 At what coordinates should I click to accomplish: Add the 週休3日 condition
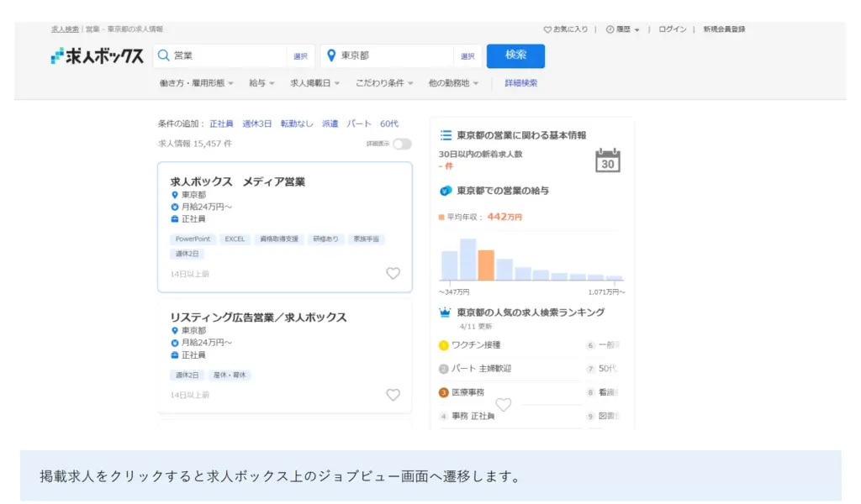pyautogui.click(x=257, y=124)
